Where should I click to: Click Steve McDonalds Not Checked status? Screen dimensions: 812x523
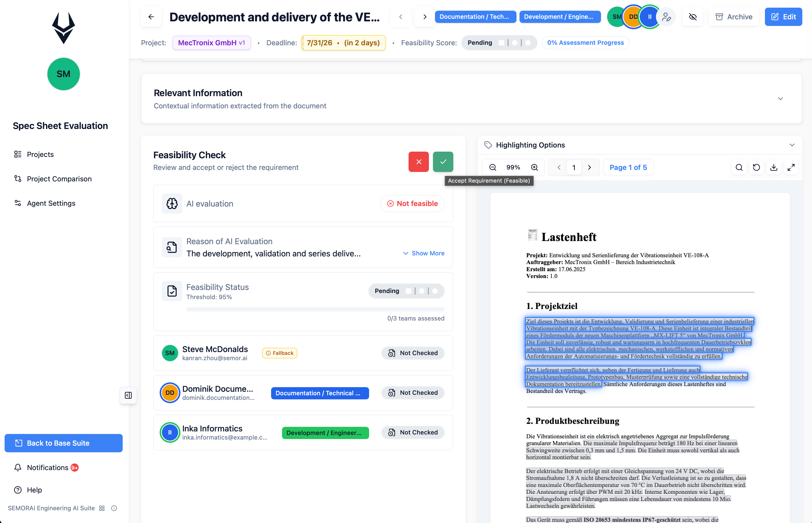413,353
